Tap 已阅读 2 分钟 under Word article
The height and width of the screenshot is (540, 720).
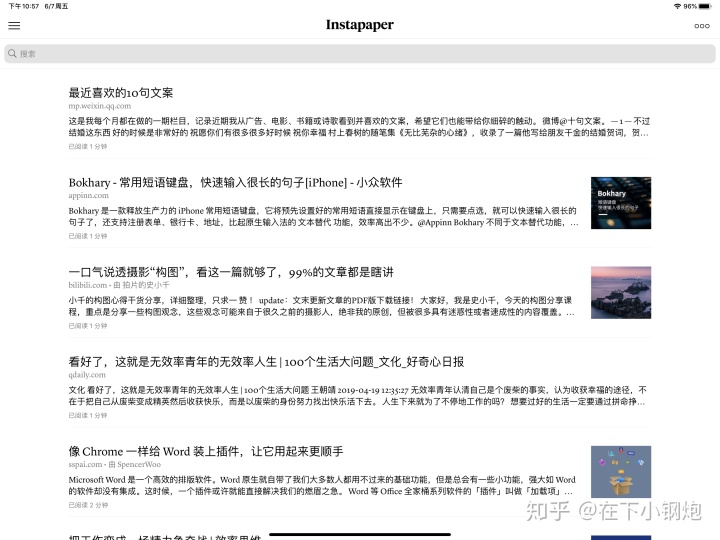click(88, 505)
